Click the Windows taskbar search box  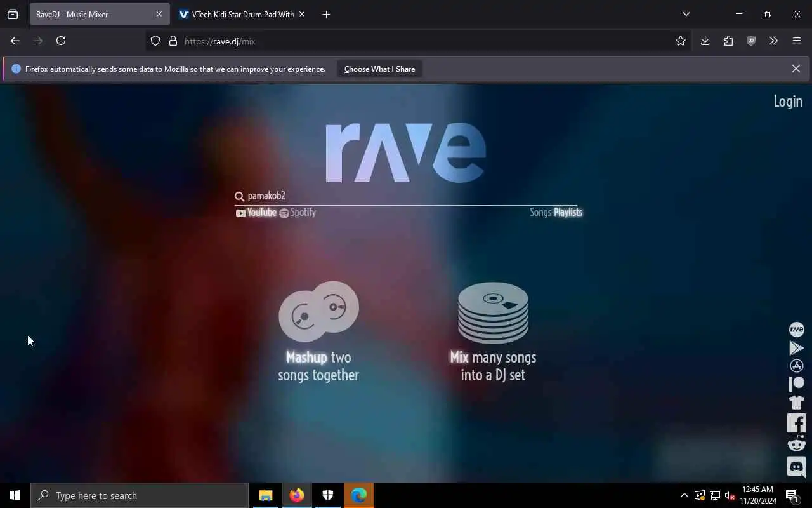(x=140, y=495)
